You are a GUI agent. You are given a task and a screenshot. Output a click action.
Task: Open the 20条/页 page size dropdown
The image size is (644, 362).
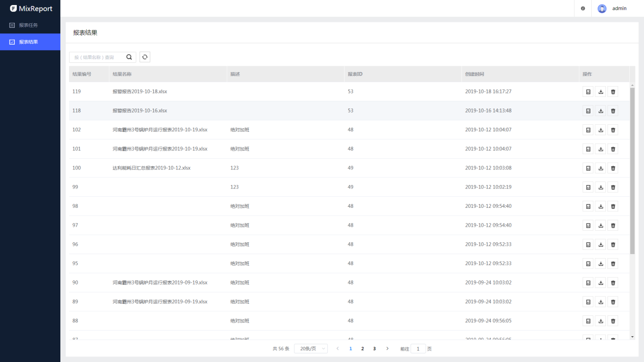(x=311, y=349)
